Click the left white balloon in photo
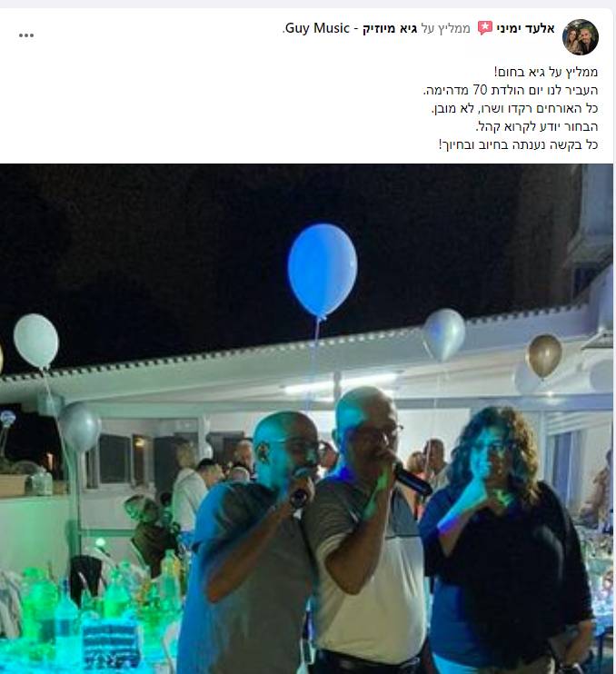 (36, 342)
